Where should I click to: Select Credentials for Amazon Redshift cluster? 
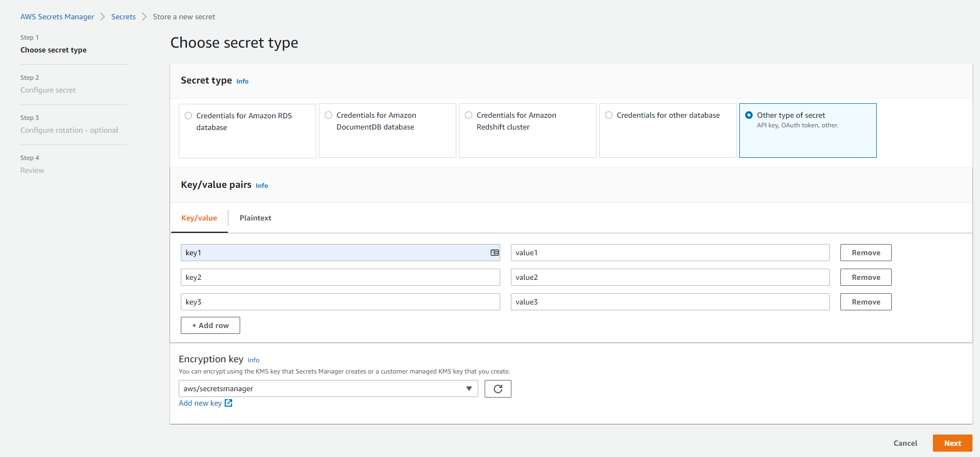tap(527, 131)
